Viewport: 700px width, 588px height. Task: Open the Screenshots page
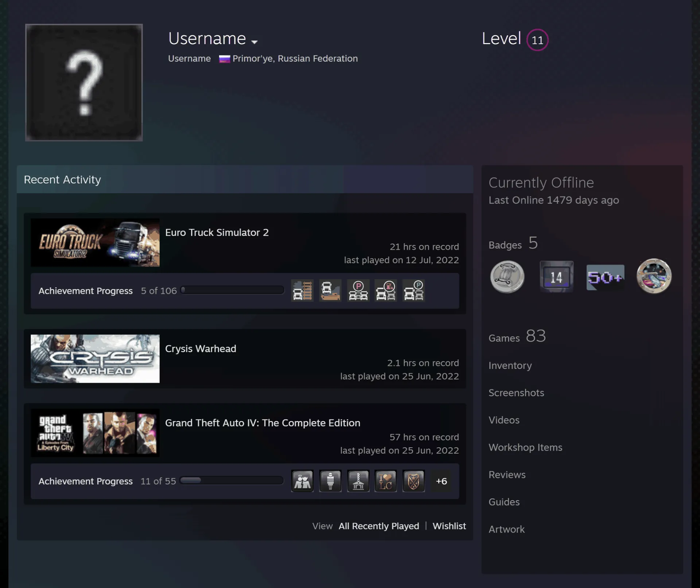coord(516,393)
